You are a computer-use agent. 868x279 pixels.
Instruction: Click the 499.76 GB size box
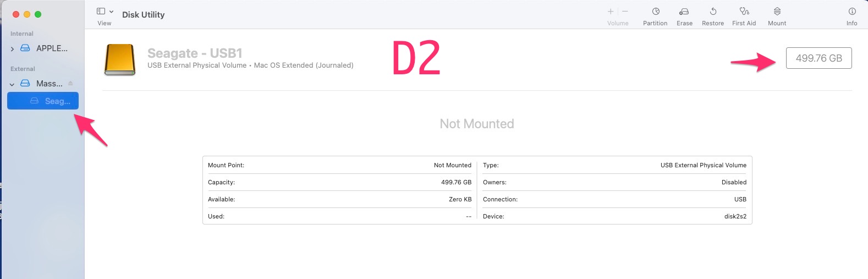pos(818,58)
